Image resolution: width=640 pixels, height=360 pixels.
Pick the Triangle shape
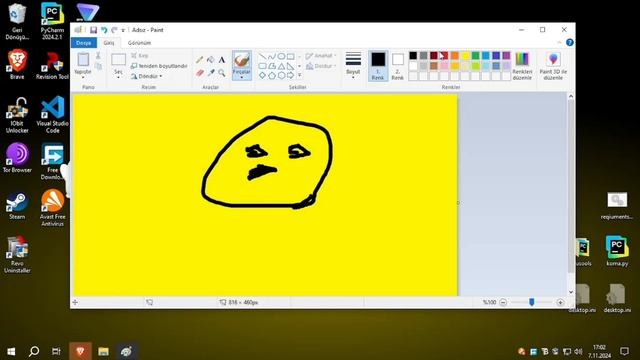(281, 66)
